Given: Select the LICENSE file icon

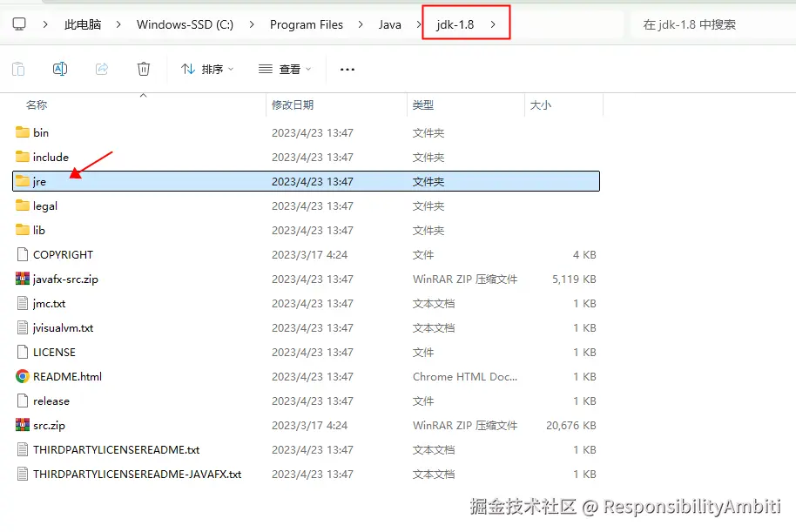Looking at the screenshot, I should (23, 352).
